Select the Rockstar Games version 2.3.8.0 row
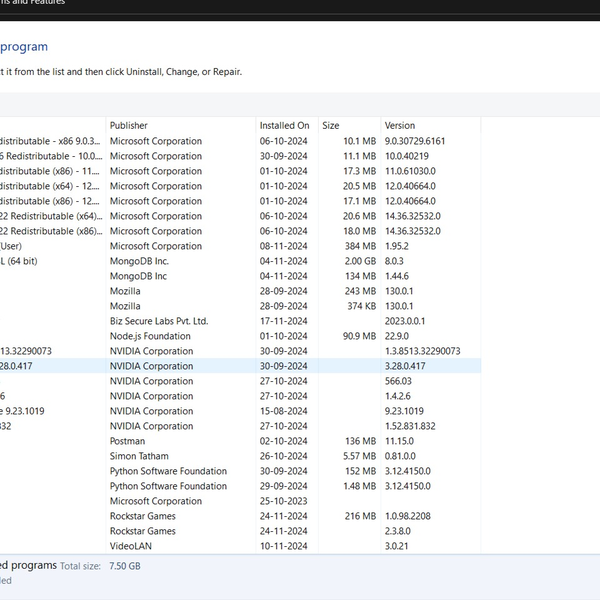Image resolution: width=600 pixels, height=600 pixels. 142,531
